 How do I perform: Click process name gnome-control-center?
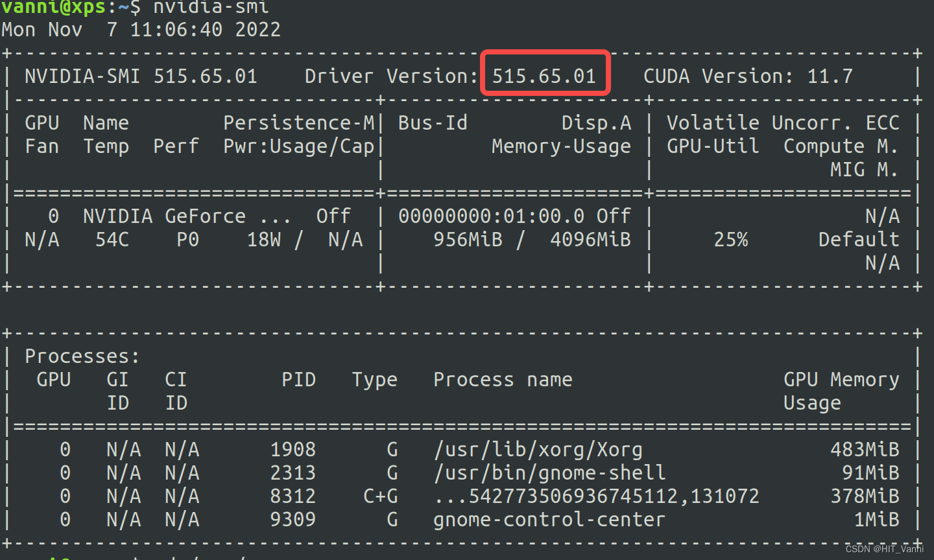[549, 520]
